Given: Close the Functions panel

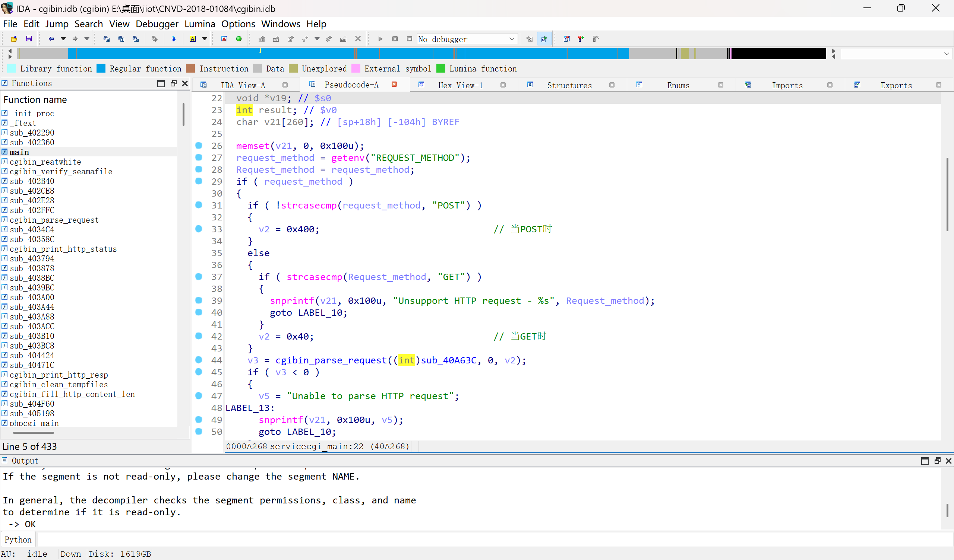Looking at the screenshot, I should [185, 83].
